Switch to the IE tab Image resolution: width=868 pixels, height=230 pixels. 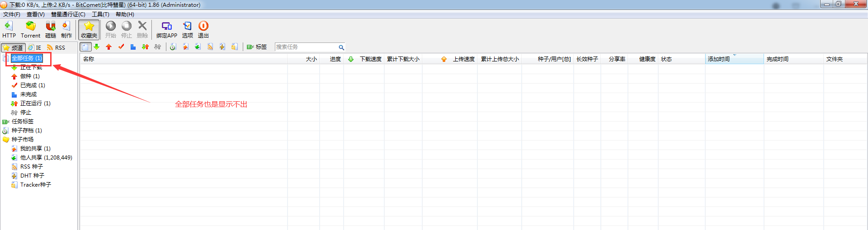point(35,47)
